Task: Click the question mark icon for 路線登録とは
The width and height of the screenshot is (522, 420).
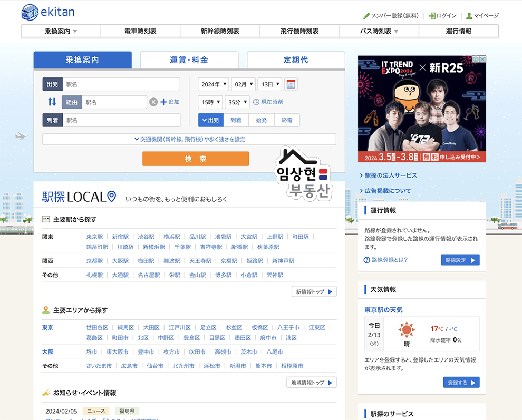Action: [366, 260]
